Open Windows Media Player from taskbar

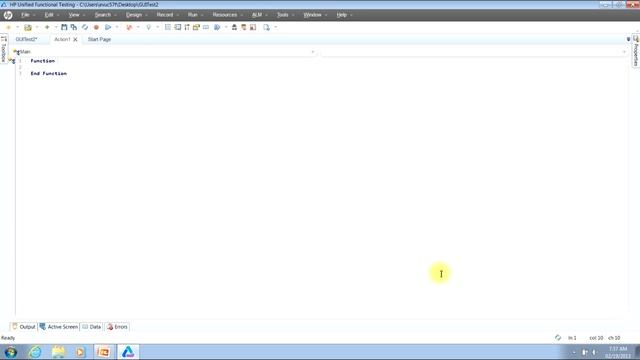click(x=80, y=352)
